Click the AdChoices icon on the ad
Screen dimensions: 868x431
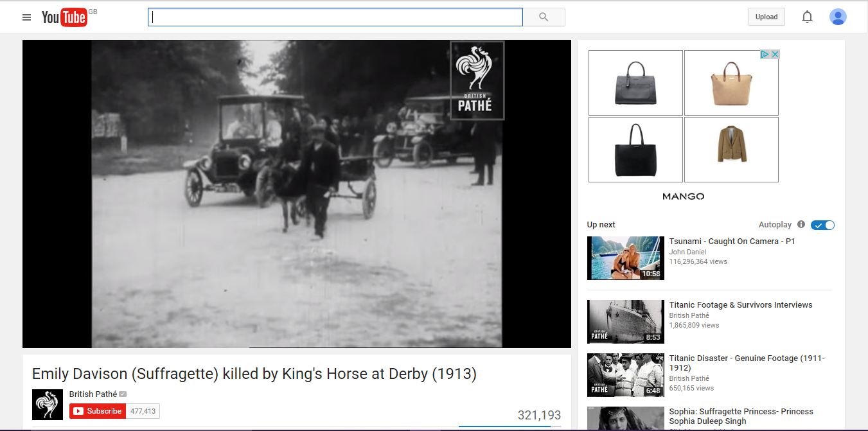tap(765, 55)
